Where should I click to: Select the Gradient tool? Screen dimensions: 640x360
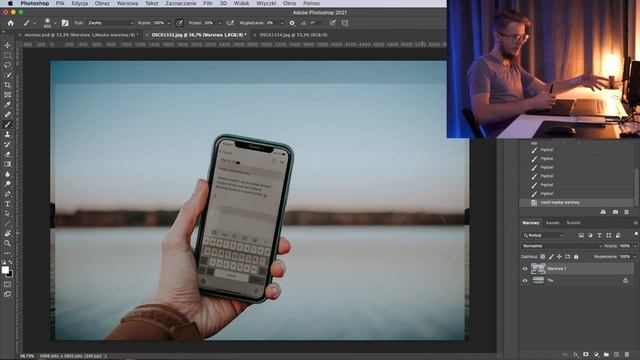pos(7,164)
